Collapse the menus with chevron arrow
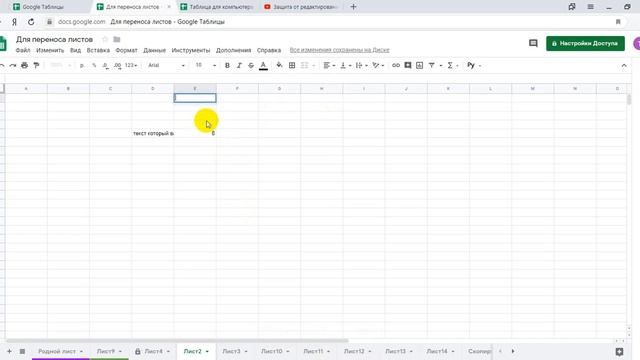This screenshot has height=360, width=640. [x=624, y=65]
